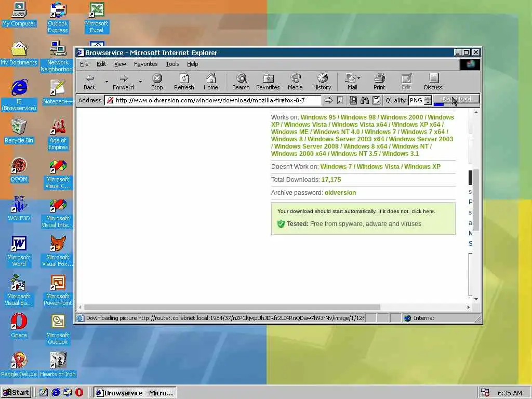Viewport: 532px width, 399px height.
Task: Click the 17,175 total downloads link
Action: pos(331,179)
